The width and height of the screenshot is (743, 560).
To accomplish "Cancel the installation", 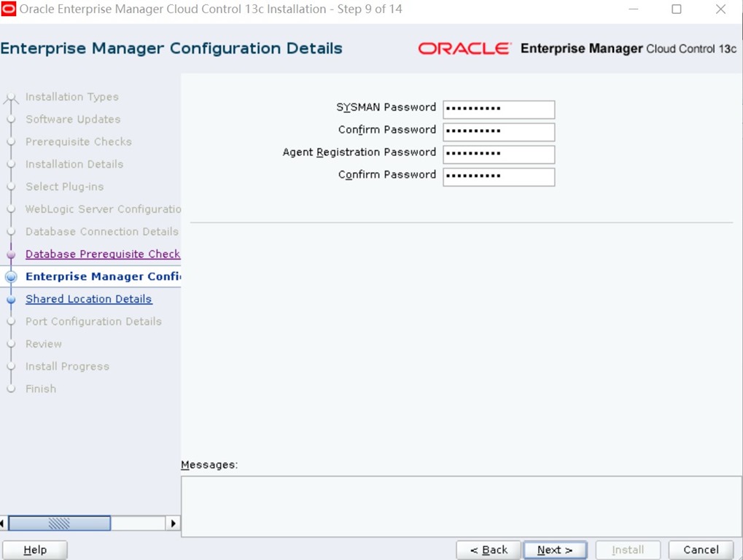I will point(701,550).
